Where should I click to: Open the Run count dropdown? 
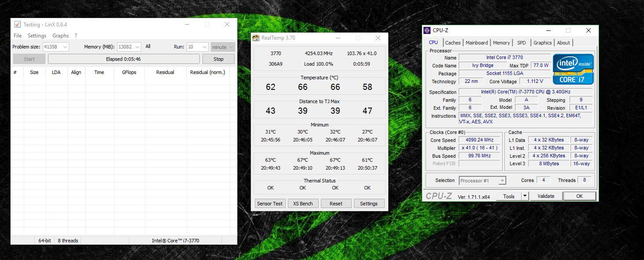pyautogui.click(x=204, y=47)
